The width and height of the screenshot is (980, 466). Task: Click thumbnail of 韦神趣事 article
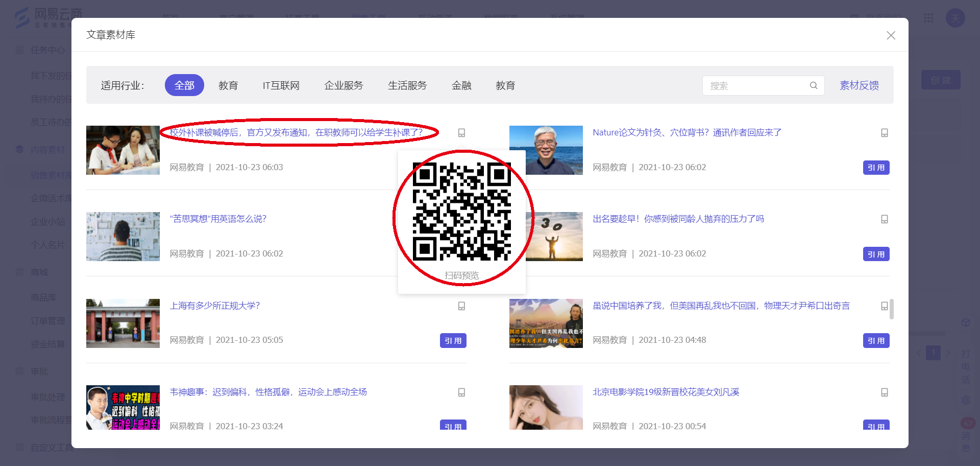click(123, 407)
